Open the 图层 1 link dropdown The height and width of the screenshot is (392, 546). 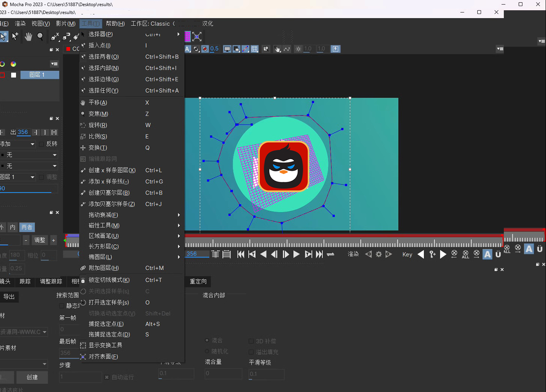click(x=18, y=177)
